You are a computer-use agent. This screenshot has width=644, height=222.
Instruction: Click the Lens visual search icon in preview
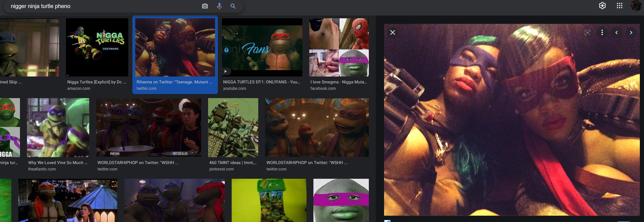point(587,32)
